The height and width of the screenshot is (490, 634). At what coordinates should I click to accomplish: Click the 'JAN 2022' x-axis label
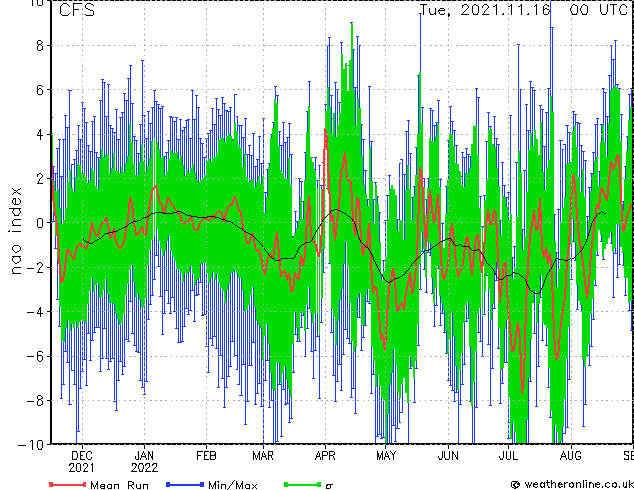(144, 462)
